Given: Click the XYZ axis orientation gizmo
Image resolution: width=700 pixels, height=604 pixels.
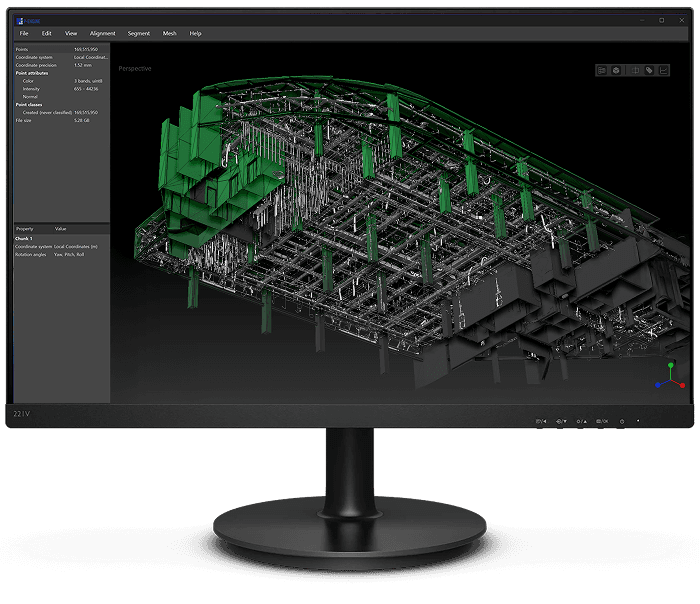Looking at the screenshot, I should [670, 376].
